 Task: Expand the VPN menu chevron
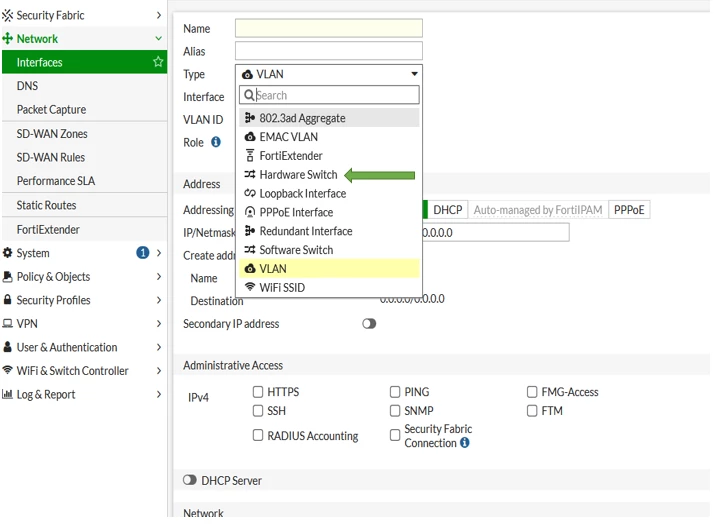[158, 323]
